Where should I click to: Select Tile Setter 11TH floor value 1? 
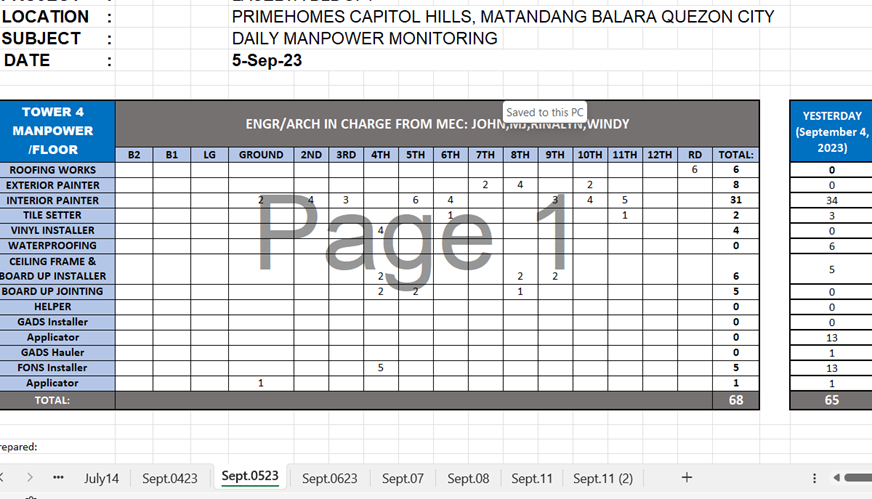point(625,215)
